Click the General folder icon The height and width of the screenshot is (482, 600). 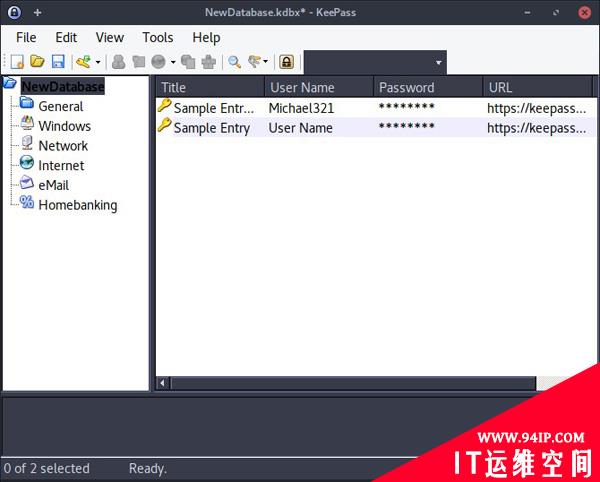tap(27, 103)
